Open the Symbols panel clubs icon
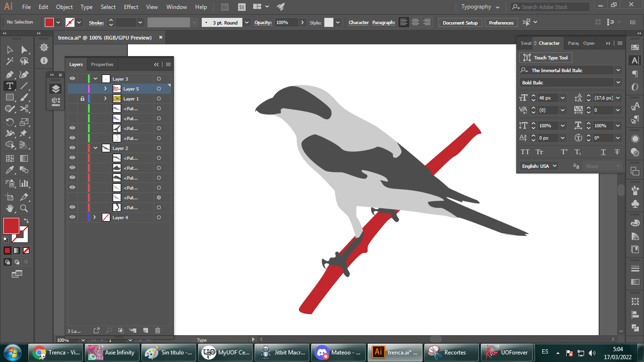The image size is (644, 362). click(x=635, y=204)
